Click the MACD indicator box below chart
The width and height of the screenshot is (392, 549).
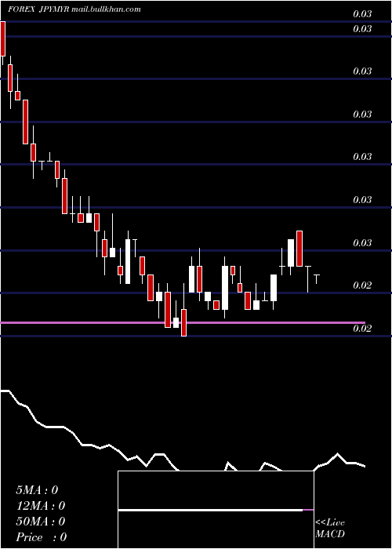216,510
